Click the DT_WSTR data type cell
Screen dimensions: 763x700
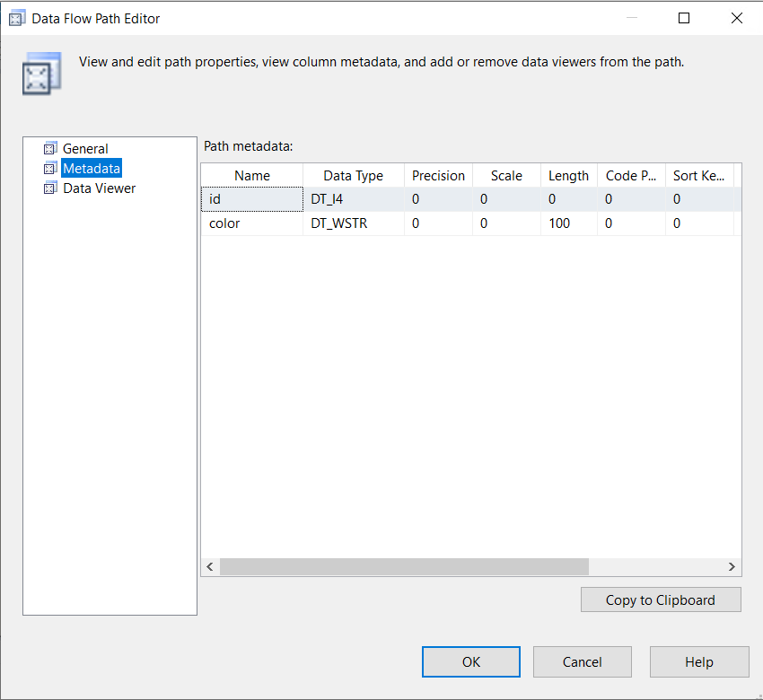353,223
